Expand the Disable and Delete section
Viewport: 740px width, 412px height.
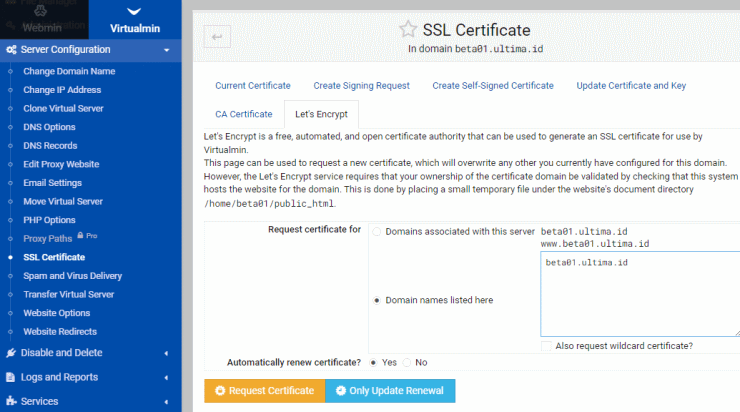tap(166, 353)
